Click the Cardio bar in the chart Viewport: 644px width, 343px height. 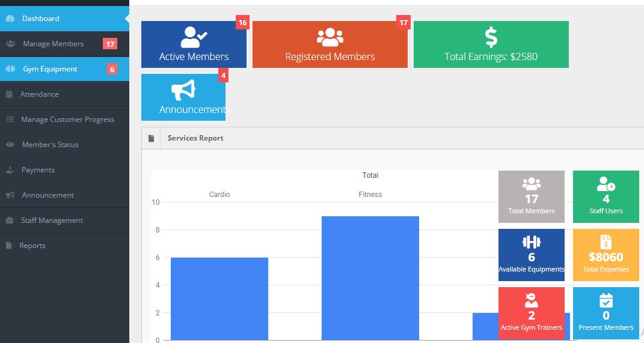click(x=219, y=299)
